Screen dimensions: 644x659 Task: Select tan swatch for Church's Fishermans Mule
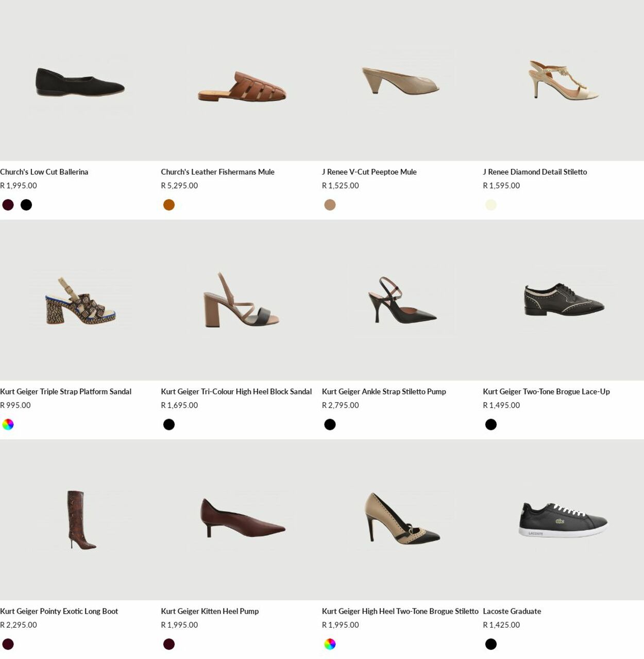[169, 205]
